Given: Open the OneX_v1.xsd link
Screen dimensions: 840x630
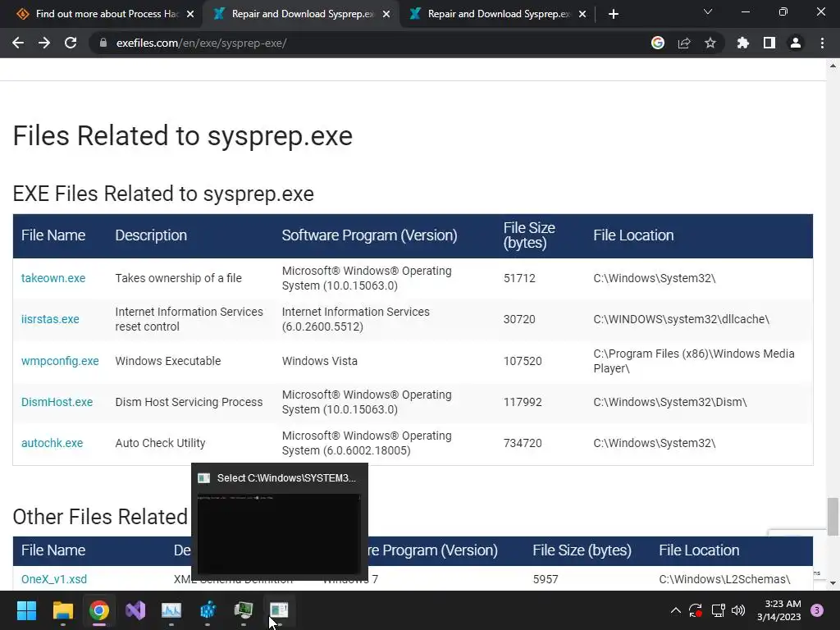Looking at the screenshot, I should click(54, 579).
